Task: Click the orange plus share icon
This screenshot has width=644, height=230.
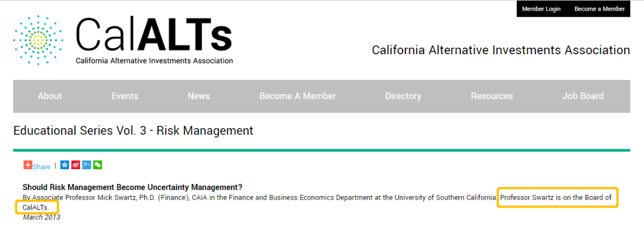Action: 27,165
